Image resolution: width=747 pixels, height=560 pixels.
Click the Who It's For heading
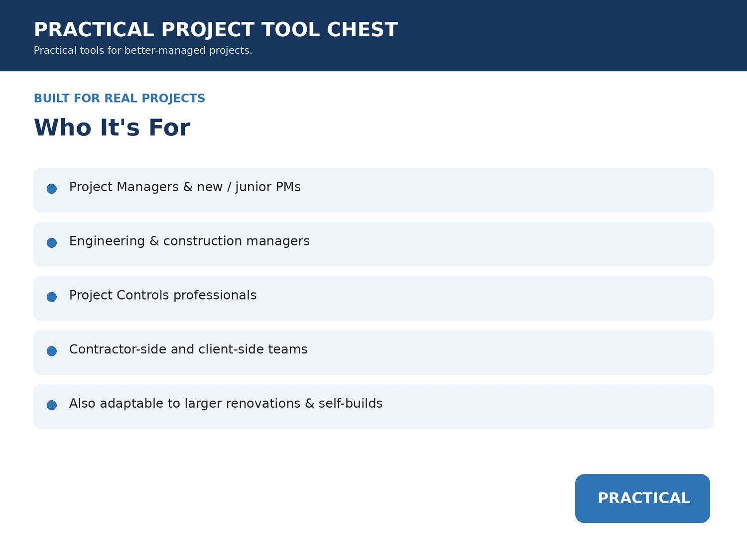click(x=112, y=127)
